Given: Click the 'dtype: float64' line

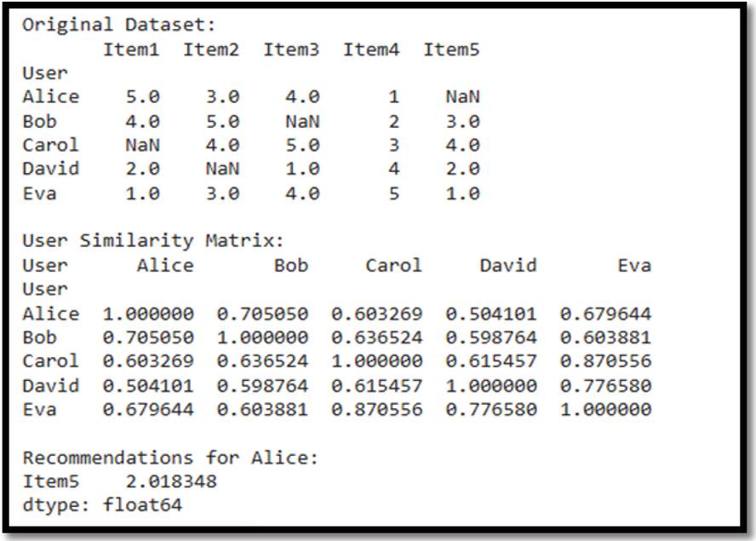Looking at the screenshot, I should pos(102,505).
